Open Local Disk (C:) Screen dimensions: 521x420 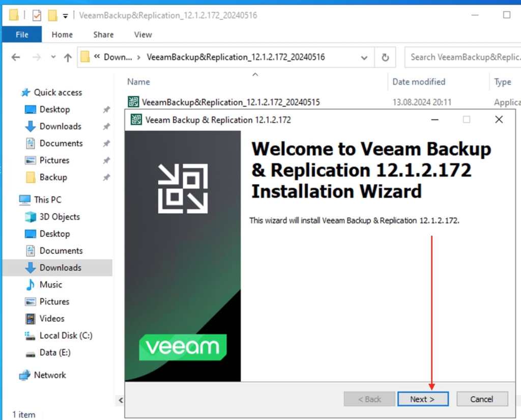[66, 335]
